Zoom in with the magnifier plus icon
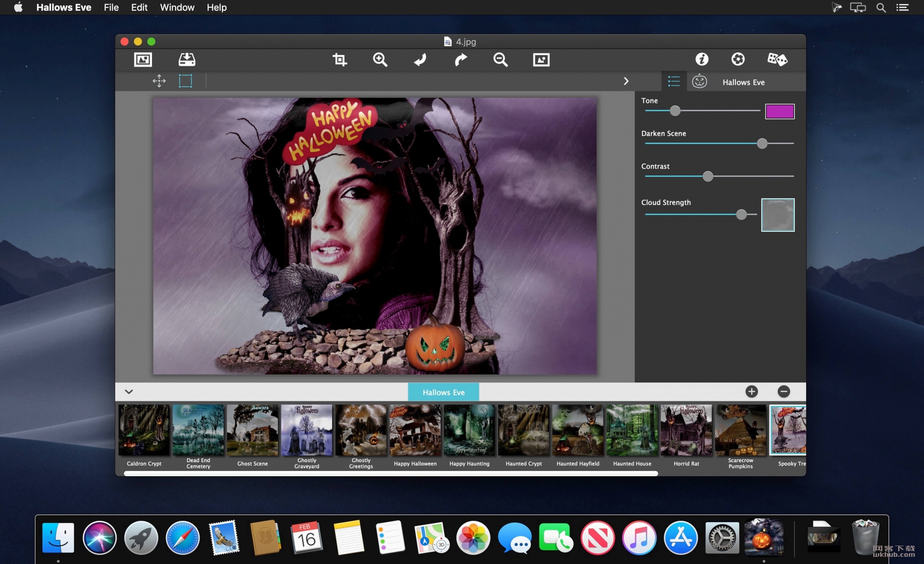The image size is (924, 564). [380, 59]
